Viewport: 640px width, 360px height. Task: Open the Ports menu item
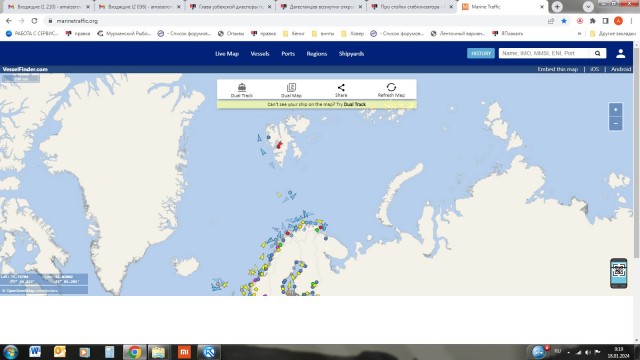point(288,53)
